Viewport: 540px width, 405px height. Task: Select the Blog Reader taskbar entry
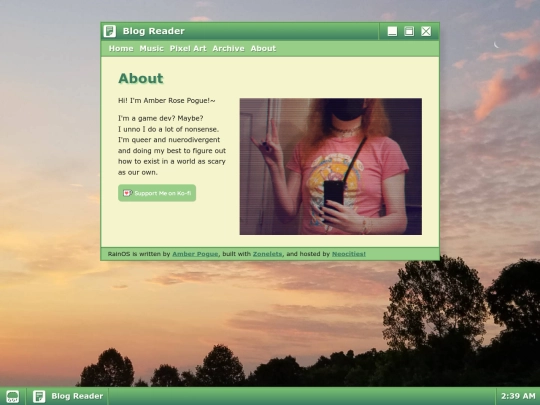point(68,396)
